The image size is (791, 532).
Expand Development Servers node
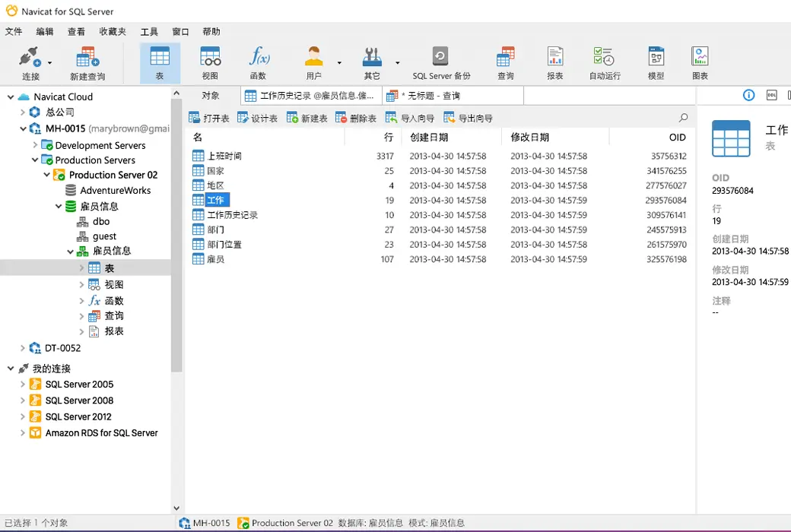[x=35, y=145]
